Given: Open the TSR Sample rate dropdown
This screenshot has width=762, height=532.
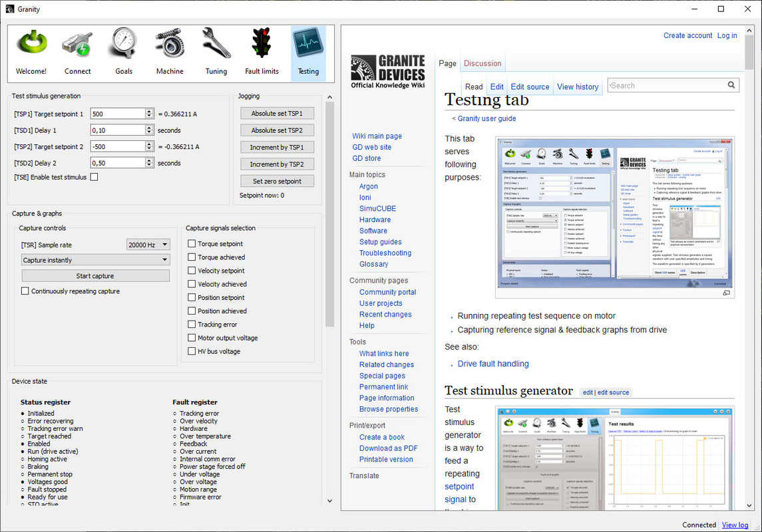Looking at the screenshot, I should [148, 245].
